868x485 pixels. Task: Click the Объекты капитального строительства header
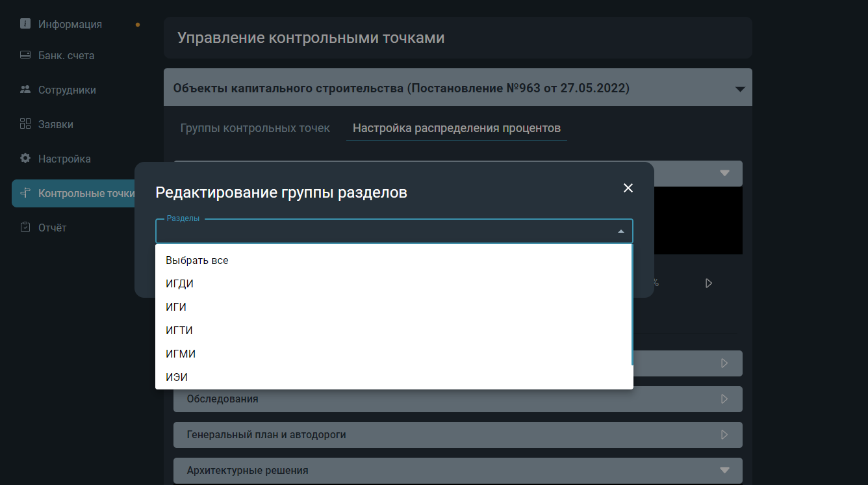[458, 87]
